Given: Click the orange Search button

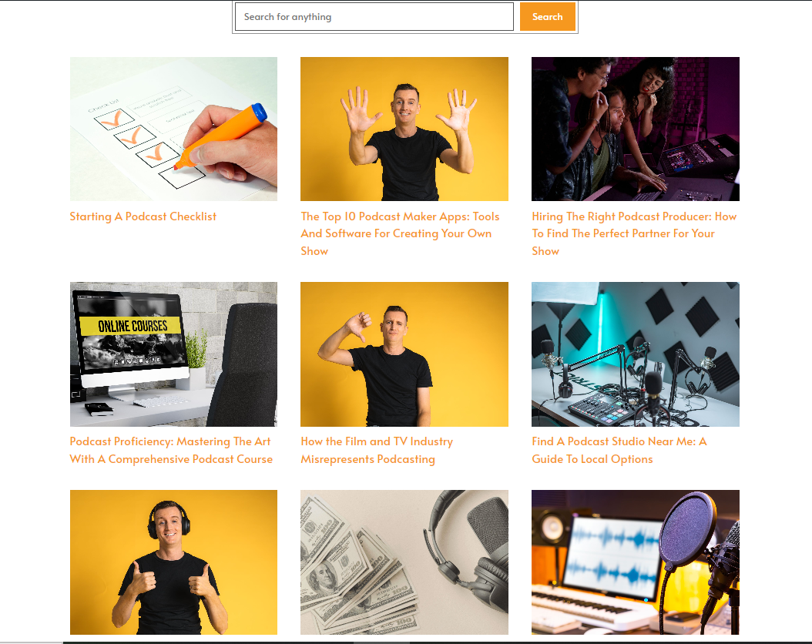Looking at the screenshot, I should pyautogui.click(x=548, y=17).
